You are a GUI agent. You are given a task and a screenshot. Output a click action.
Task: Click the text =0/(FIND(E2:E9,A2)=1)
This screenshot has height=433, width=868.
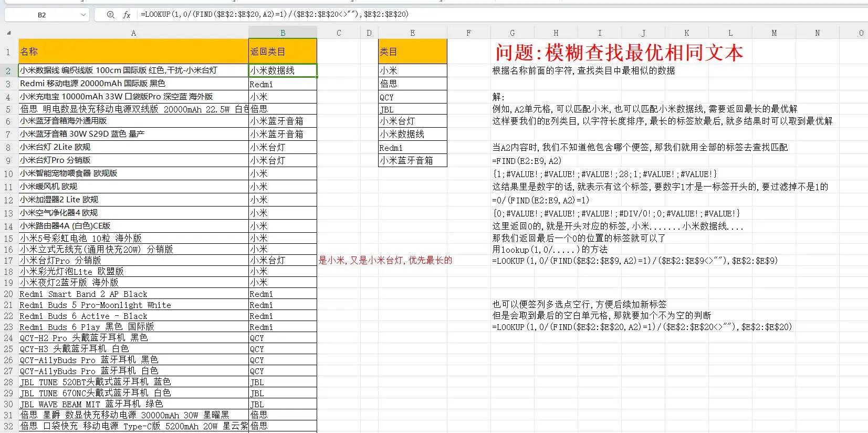coord(540,200)
